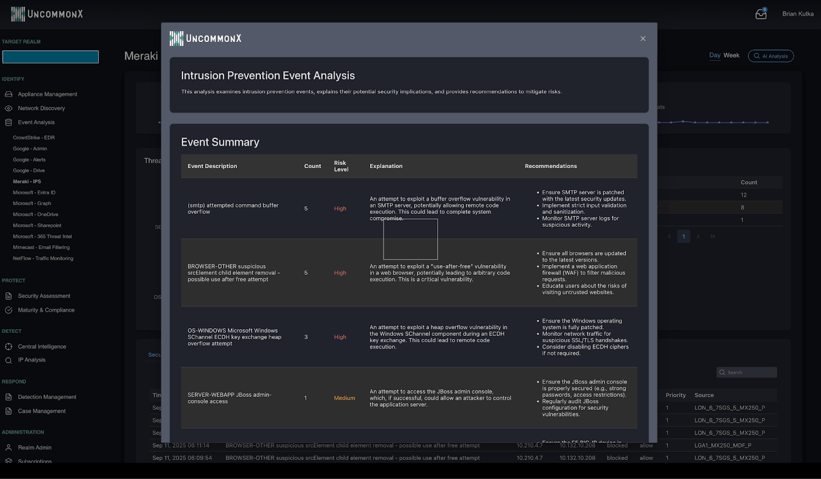Click the Search field above events table
Viewport: 821px width, 479px height.
coord(750,372)
